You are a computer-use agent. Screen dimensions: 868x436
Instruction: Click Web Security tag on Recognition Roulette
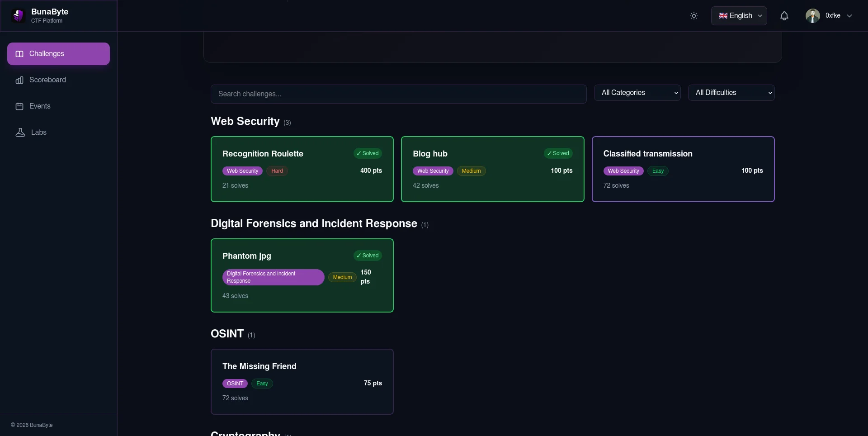(242, 171)
